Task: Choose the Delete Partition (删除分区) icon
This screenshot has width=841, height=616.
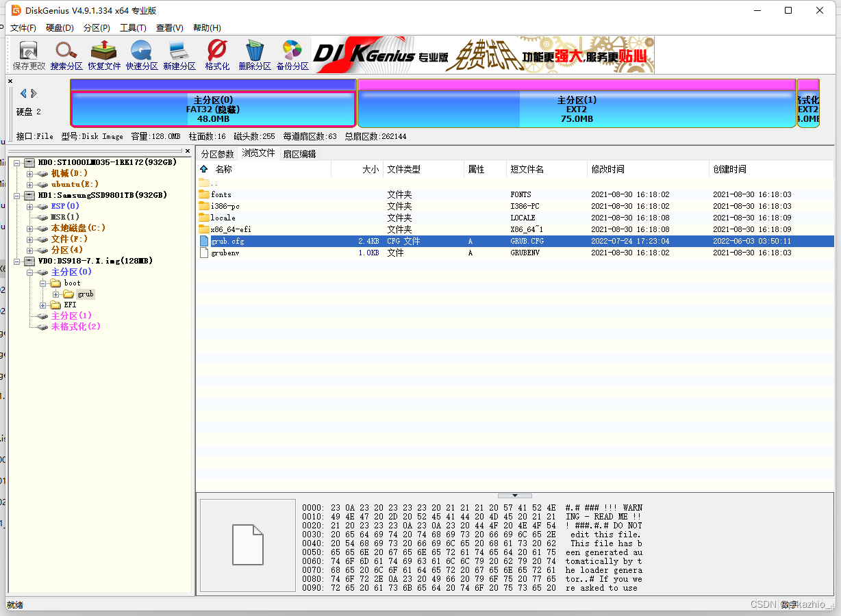Action: coord(255,55)
